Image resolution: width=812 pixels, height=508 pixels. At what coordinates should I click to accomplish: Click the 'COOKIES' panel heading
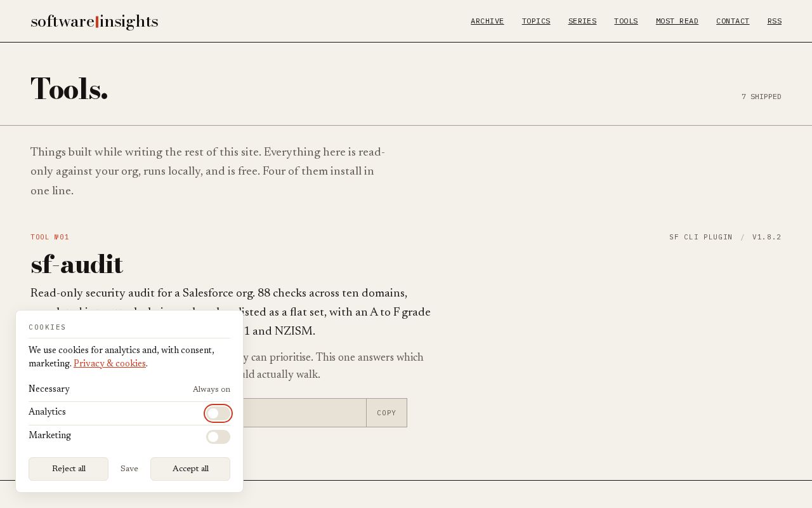[47, 327]
